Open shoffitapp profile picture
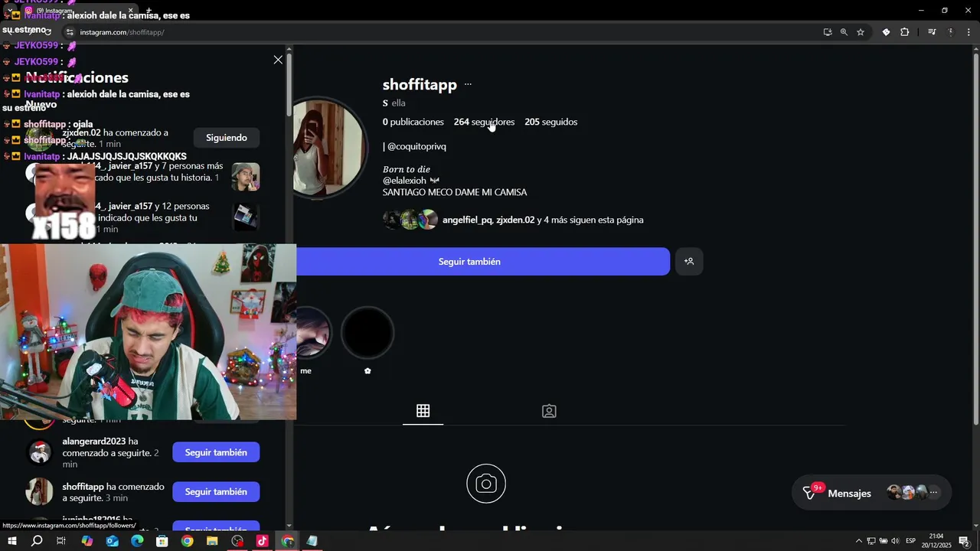Screen dimensions: 980x551 coord(331,148)
